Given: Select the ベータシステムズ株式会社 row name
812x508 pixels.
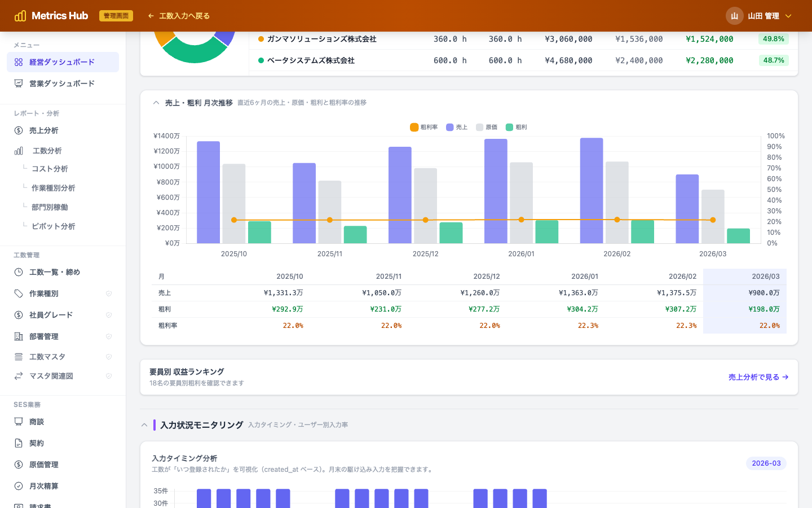Looking at the screenshot, I should pyautogui.click(x=311, y=60).
